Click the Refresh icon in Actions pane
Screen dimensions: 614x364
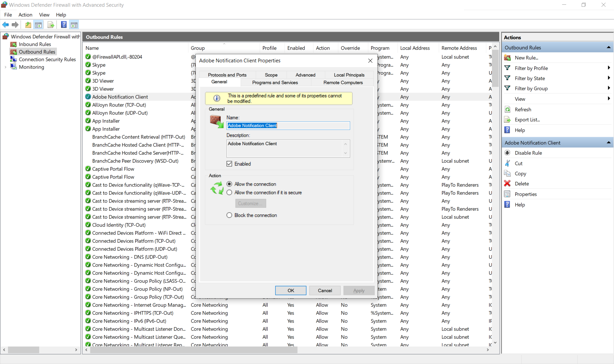(507, 110)
